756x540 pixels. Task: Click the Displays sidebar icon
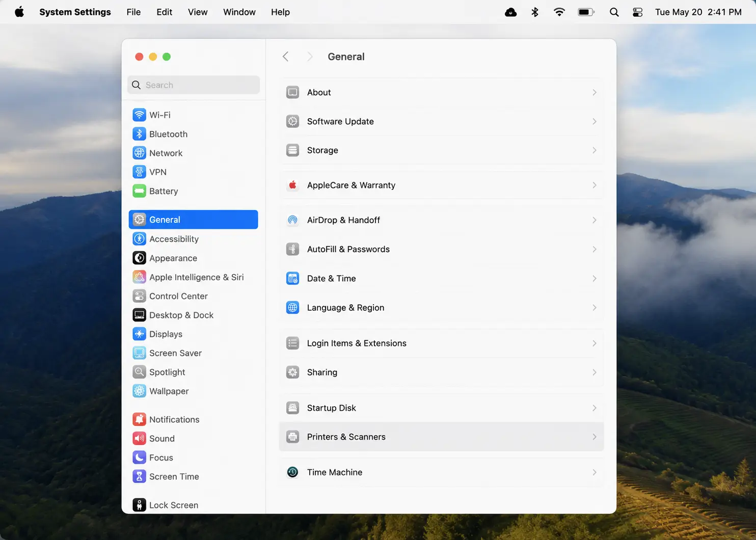(x=139, y=334)
